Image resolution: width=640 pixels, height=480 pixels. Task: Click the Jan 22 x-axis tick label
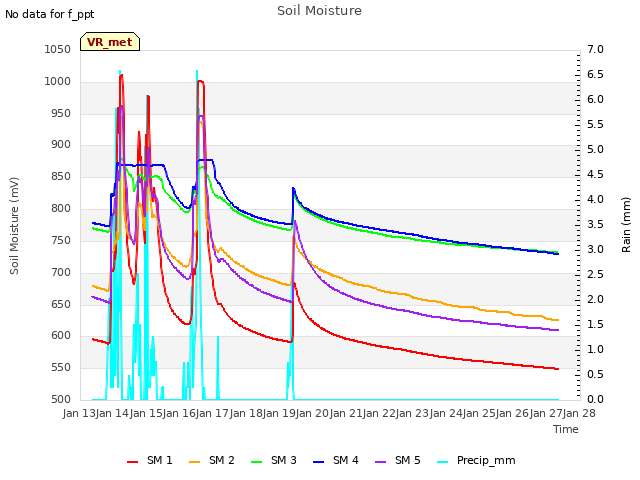(379, 413)
